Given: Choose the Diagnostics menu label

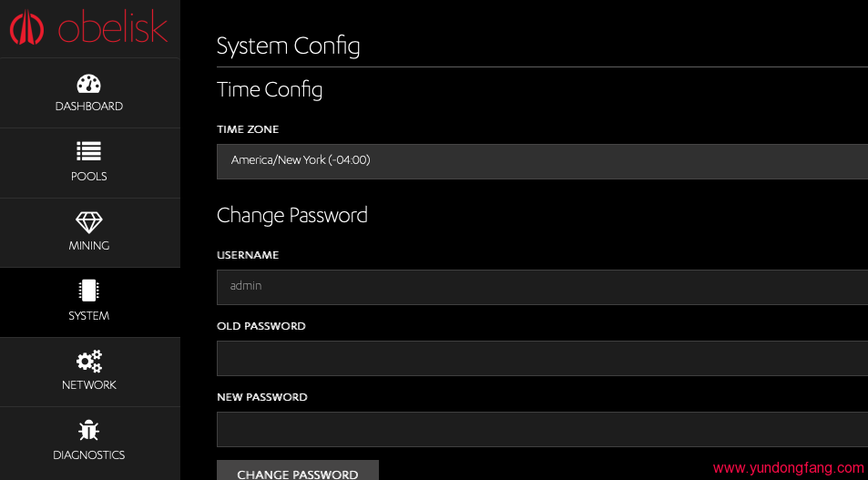Looking at the screenshot, I should (x=89, y=455).
